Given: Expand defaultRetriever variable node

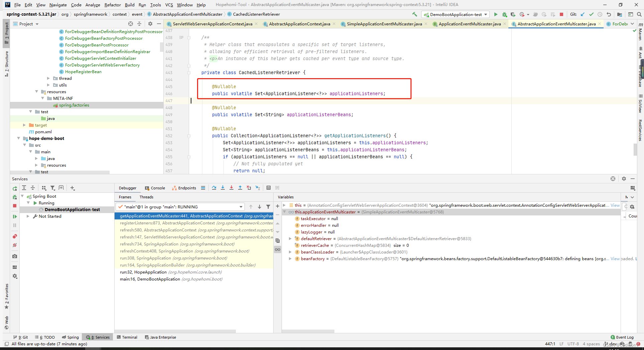Looking at the screenshot, I should coord(290,238).
